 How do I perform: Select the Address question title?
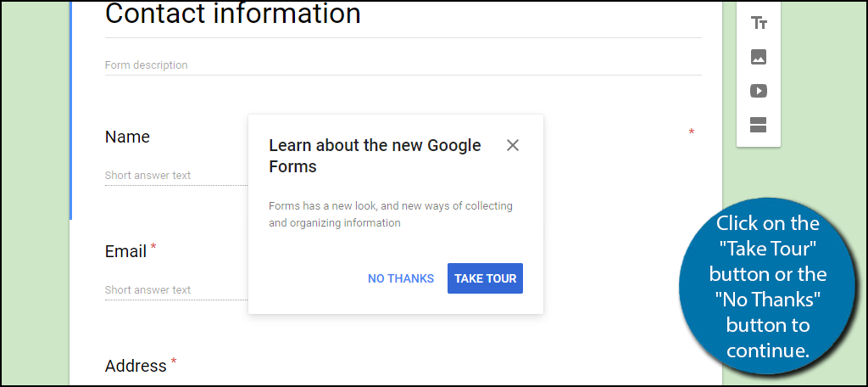[136, 366]
